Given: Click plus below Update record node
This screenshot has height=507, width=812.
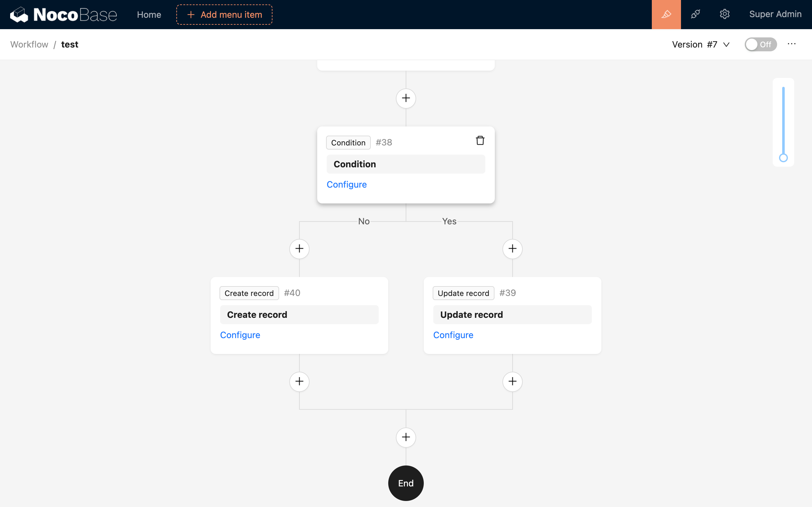Looking at the screenshot, I should pyautogui.click(x=512, y=382).
